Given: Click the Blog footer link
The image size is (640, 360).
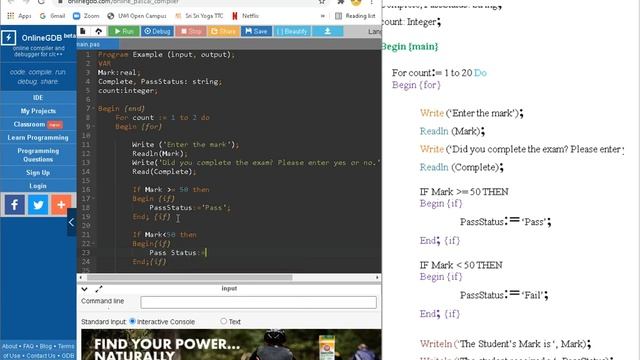Looking at the screenshot, I should click(46, 346).
